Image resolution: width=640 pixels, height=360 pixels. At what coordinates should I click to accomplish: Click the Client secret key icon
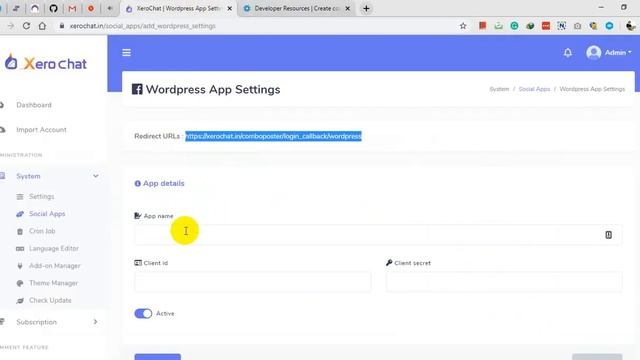tap(389, 263)
